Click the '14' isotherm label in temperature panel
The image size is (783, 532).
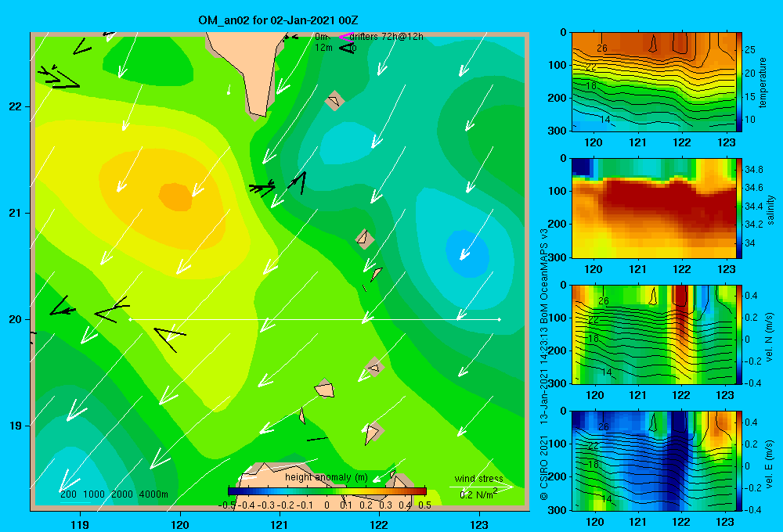click(605, 119)
